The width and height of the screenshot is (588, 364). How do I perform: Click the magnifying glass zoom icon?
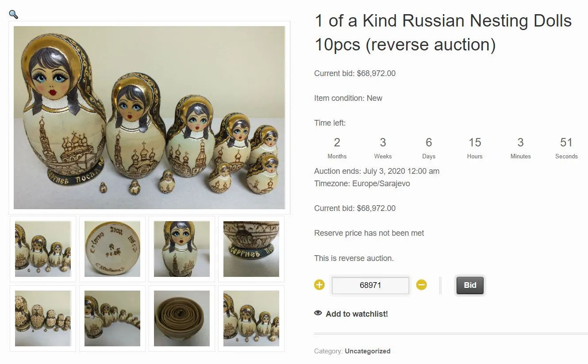(14, 15)
